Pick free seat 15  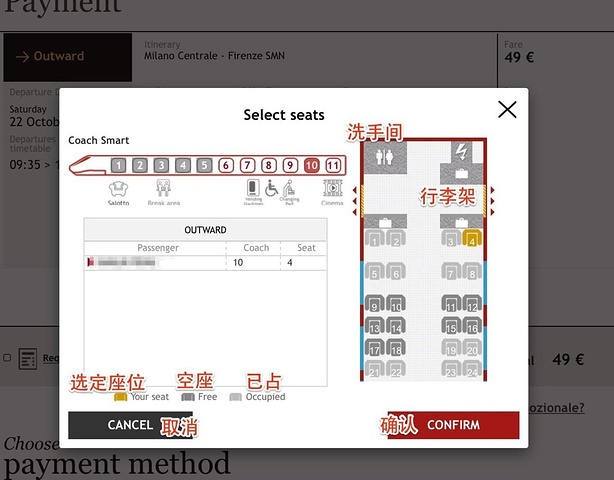click(x=450, y=327)
